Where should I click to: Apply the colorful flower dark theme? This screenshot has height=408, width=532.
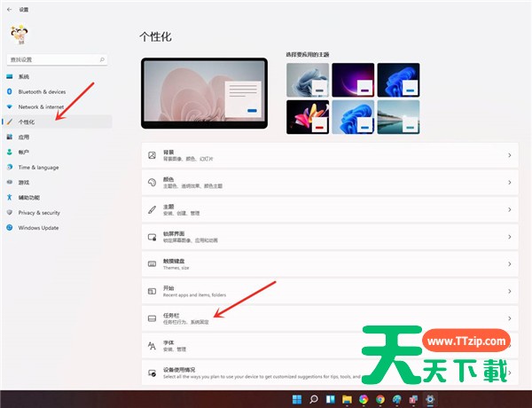click(308, 117)
